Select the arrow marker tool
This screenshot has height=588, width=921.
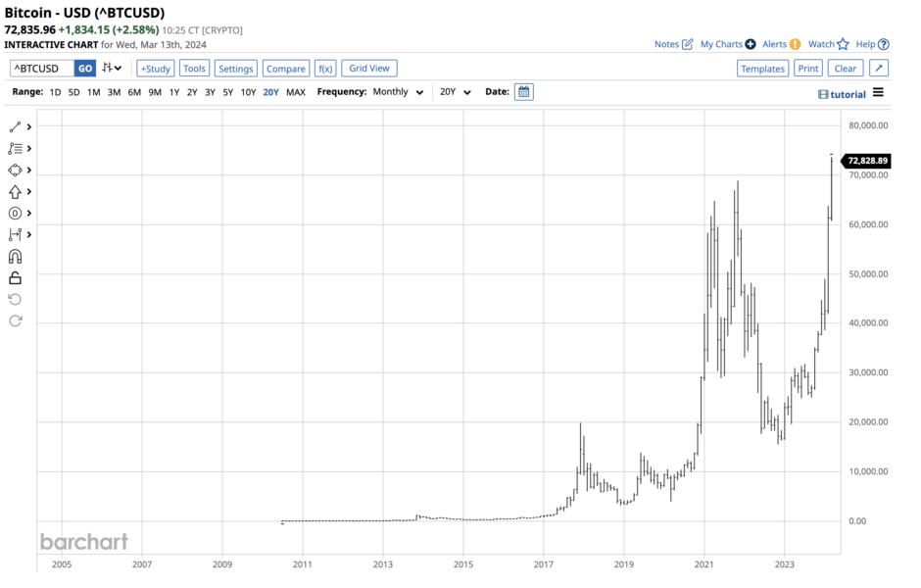point(15,191)
